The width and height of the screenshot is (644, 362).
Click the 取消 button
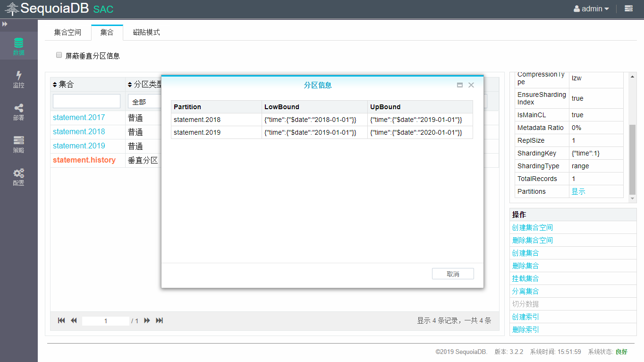(x=453, y=274)
